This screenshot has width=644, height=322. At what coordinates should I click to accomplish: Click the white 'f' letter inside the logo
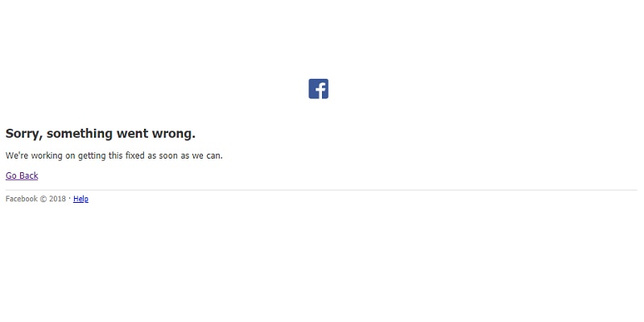click(320, 90)
